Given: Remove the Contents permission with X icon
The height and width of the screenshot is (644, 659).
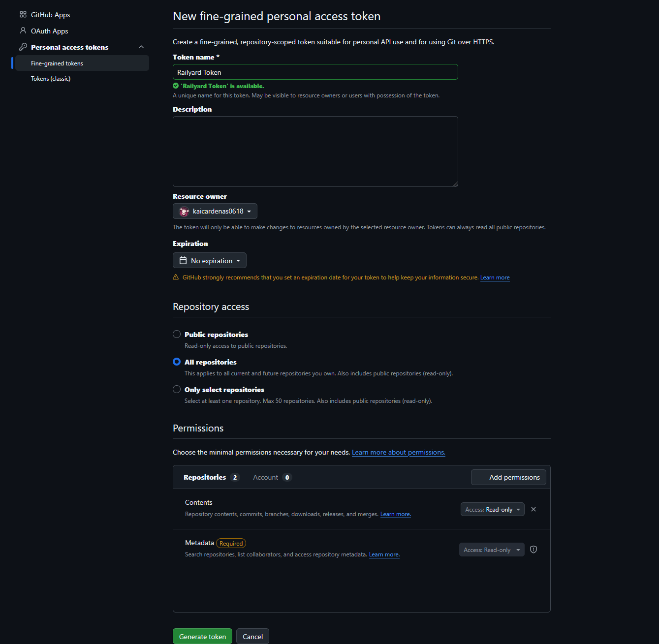Looking at the screenshot, I should [x=533, y=509].
